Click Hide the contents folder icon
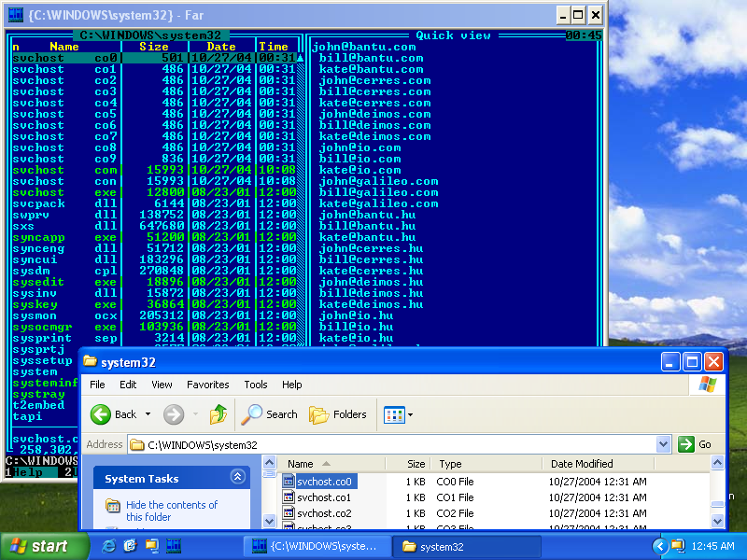Image resolution: width=747 pixels, height=560 pixels. tap(113, 505)
